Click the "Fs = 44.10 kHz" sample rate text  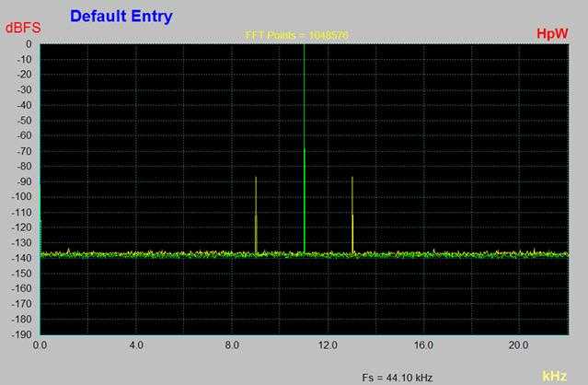(398, 377)
